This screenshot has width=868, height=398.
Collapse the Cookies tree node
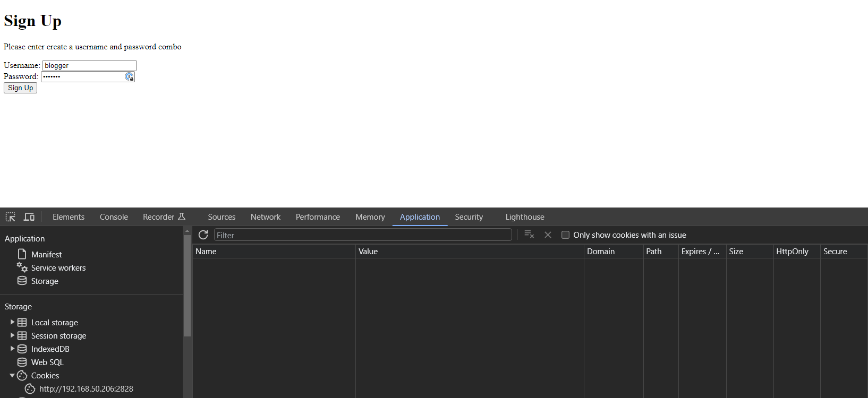point(12,376)
